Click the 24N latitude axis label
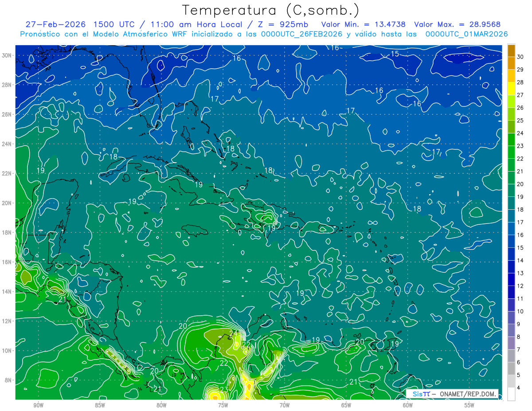Screen dimensions: 532x411 pyautogui.click(x=8, y=144)
